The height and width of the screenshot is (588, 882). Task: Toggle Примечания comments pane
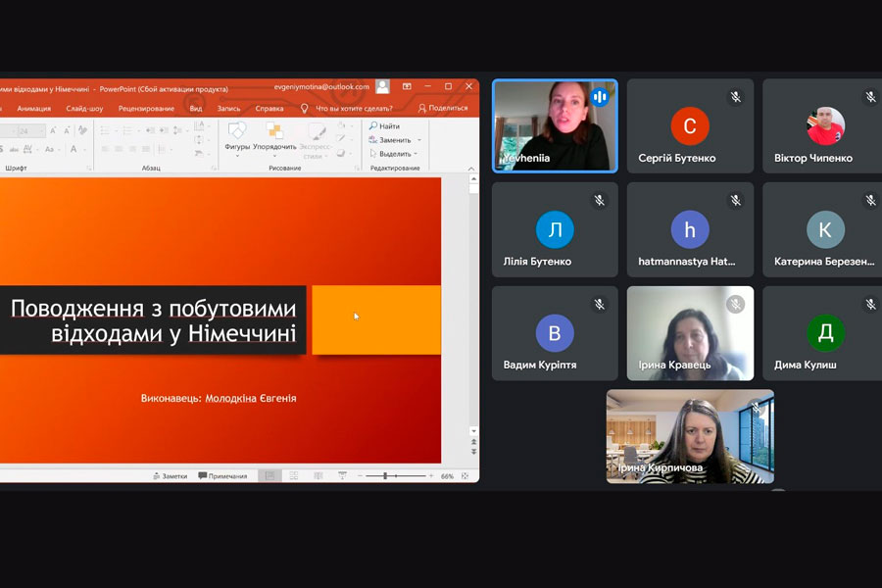222,476
